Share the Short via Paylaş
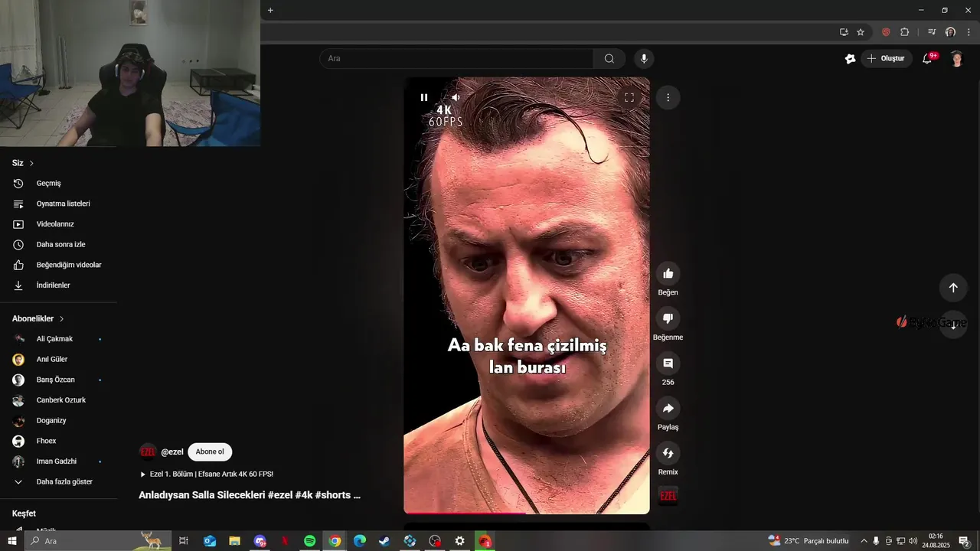This screenshot has height=551, width=980. pos(668,409)
